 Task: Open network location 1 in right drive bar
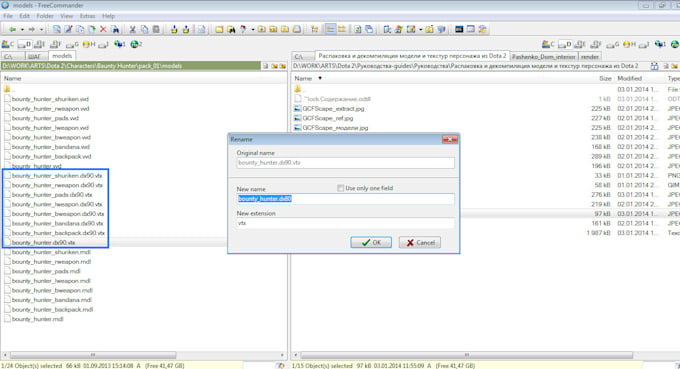pyautogui.click(x=660, y=44)
